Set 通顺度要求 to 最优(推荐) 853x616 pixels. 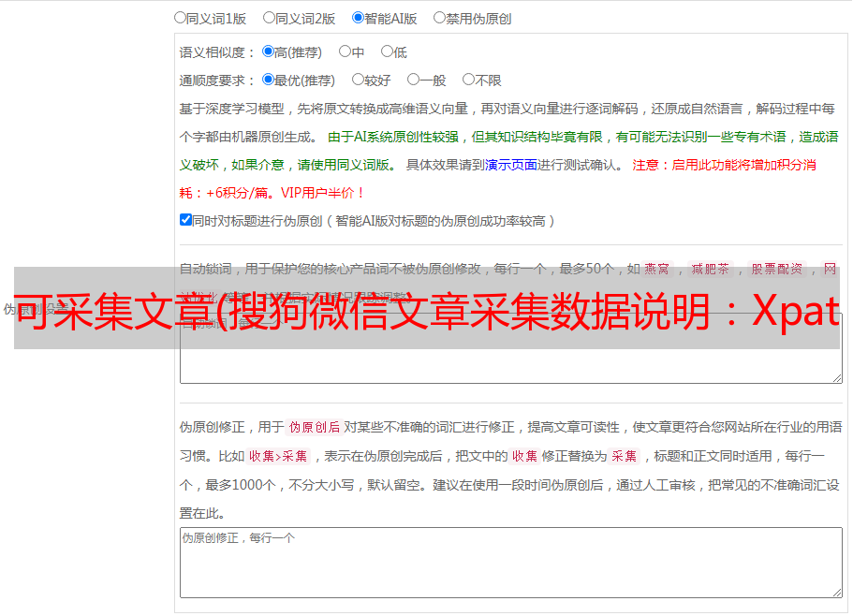(x=268, y=80)
